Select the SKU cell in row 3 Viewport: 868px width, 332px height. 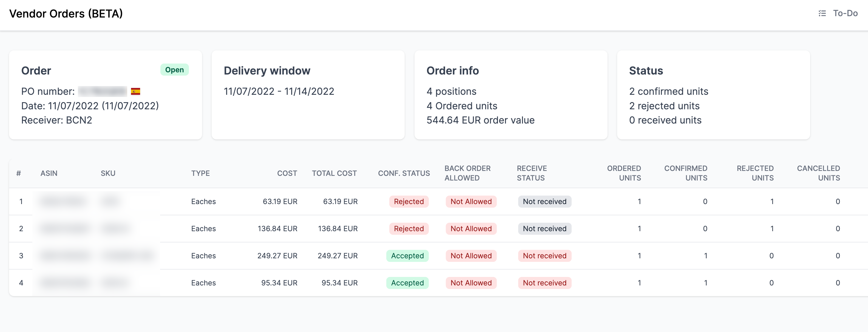tap(127, 256)
